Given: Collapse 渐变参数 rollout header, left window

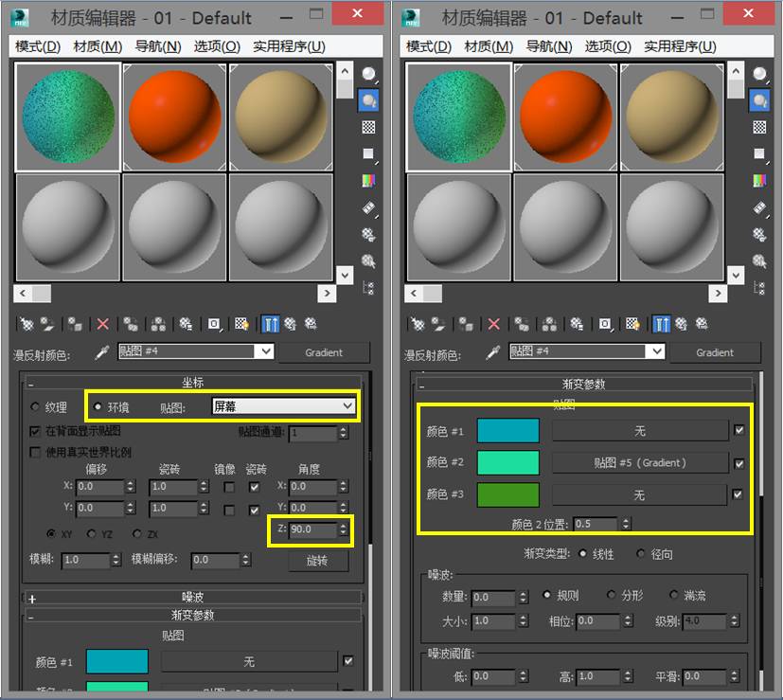Looking at the screenshot, I should pyautogui.click(x=193, y=615).
